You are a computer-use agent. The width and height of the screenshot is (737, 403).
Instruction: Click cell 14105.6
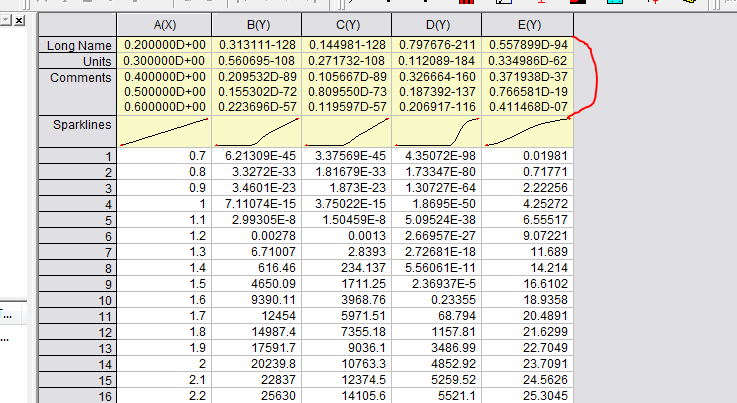pyautogui.click(x=346, y=395)
